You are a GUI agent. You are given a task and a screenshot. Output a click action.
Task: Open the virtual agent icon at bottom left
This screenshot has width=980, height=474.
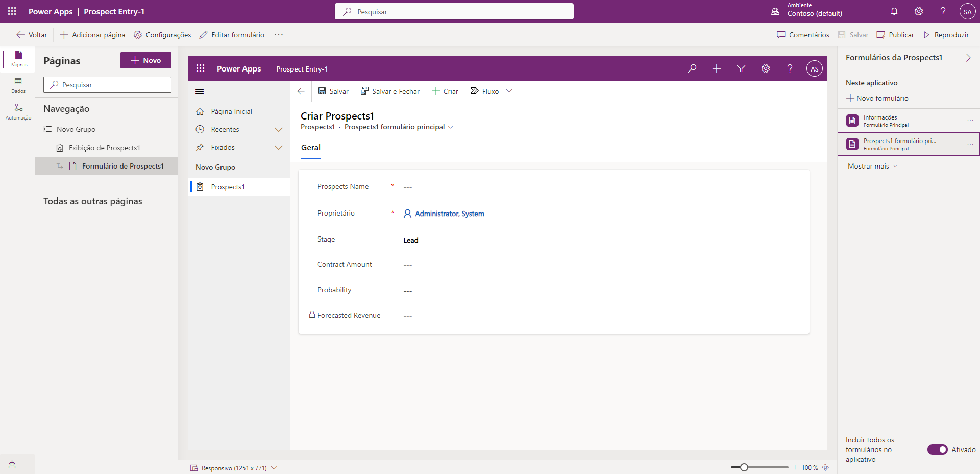12,464
